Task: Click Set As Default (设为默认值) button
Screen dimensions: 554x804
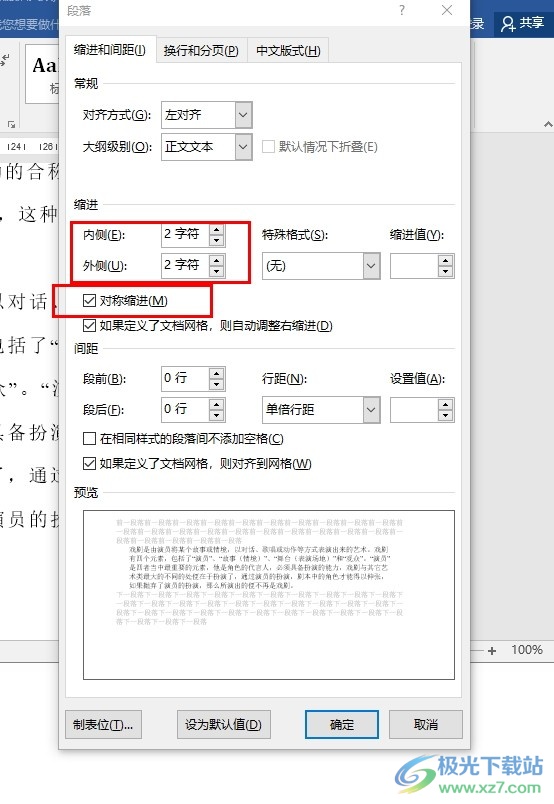Action: pos(223,725)
